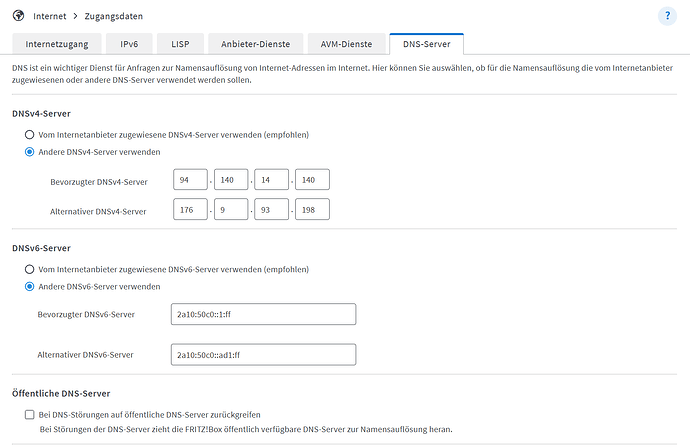Image resolution: width=690 pixels, height=447 pixels.
Task: Click the Internet breadcrumb link
Action: click(54, 17)
